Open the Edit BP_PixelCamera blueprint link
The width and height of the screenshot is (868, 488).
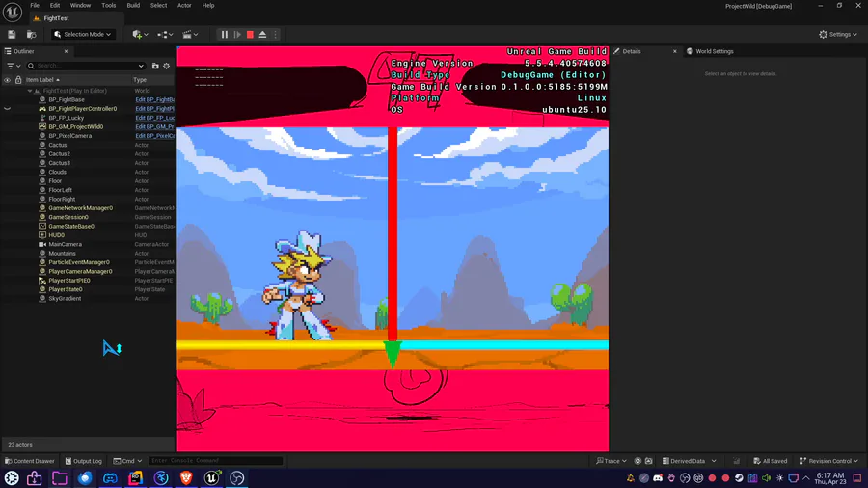(x=154, y=136)
